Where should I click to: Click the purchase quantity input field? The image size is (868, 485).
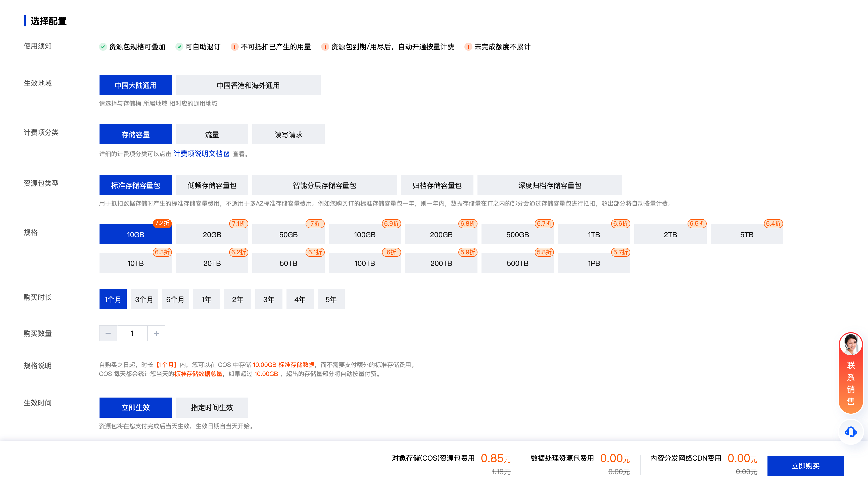point(132,333)
